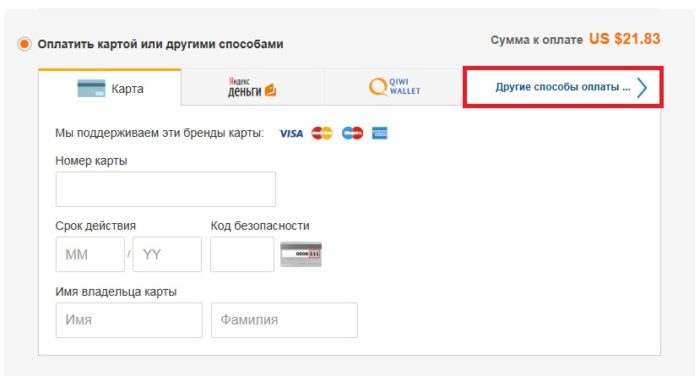Focus the 'Номер карты' input field
Image resolution: width=700 pixels, height=376 pixels.
166,189
